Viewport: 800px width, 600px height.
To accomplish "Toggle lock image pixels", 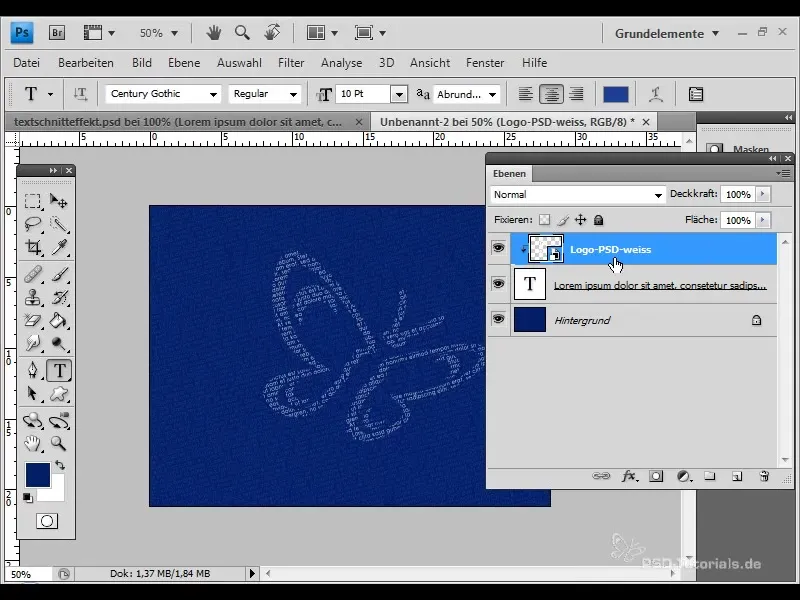I will coord(563,220).
